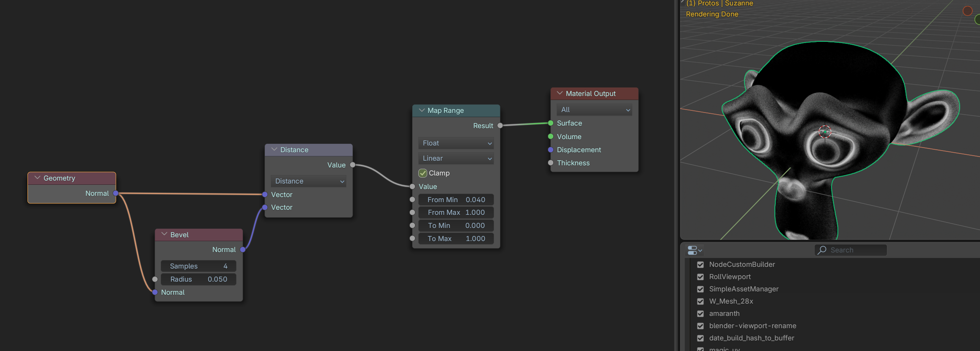Collapse the Geometry node
980x351 pixels.
(37, 178)
